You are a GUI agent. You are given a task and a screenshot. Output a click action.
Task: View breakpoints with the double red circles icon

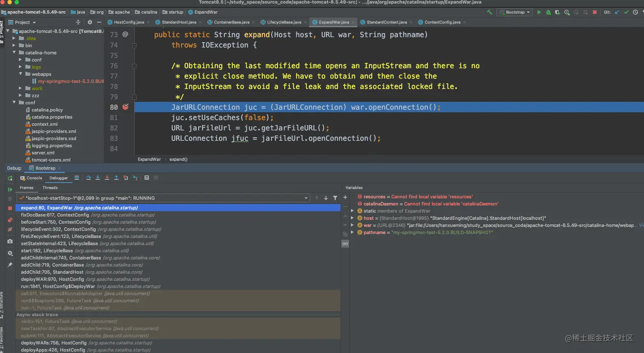(x=10, y=220)
